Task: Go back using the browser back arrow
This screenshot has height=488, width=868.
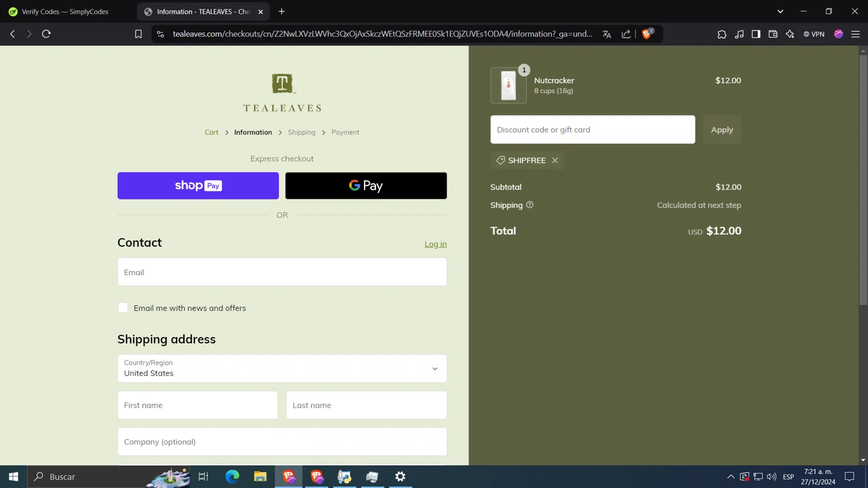Action: click(x=13, y=34)
